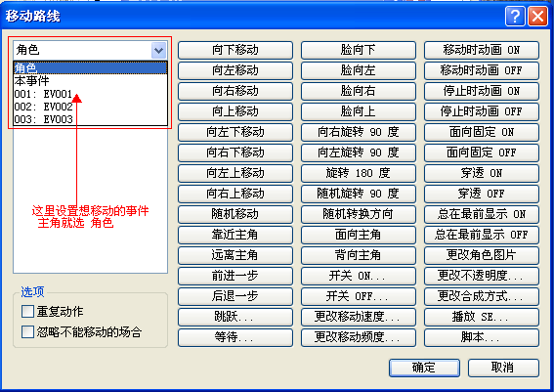Image resolution: width=554 pixels, height=392 pixels.
Task: Click 总在最前显示 OFF button
Action: [x=482, y=235]
